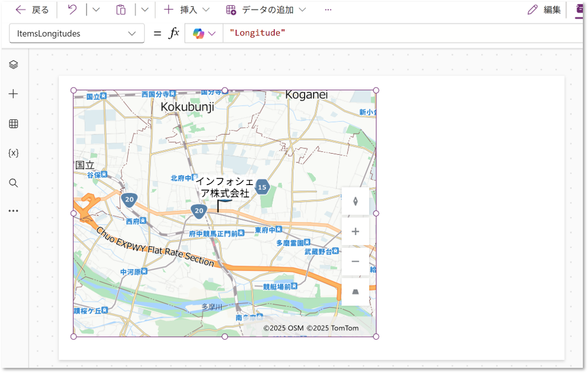Click the 戻る back button
Screen dimensions: 588x373
point(32,10)
